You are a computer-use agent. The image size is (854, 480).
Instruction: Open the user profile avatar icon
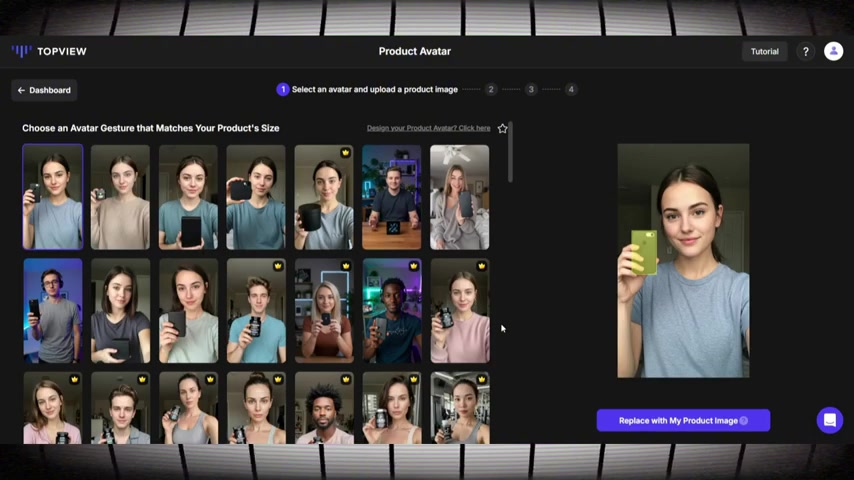(833, 51)
